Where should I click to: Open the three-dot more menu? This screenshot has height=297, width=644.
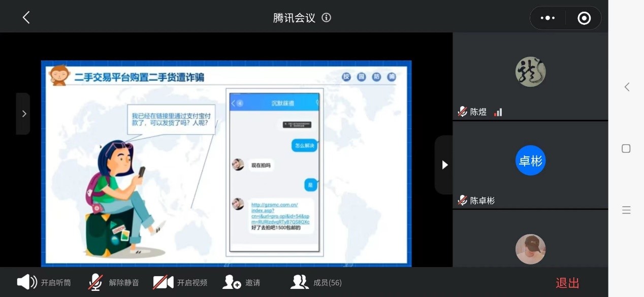(548, 18)
